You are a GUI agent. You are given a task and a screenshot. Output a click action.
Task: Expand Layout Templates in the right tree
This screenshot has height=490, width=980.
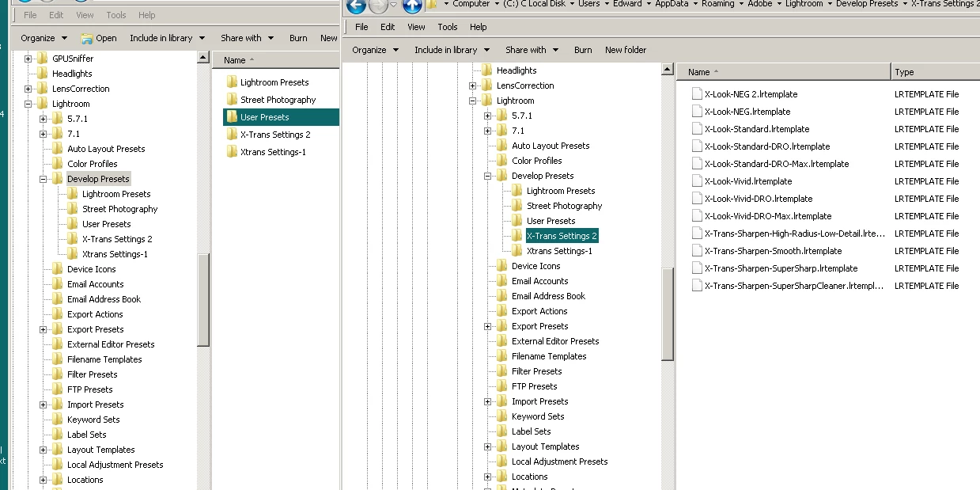(488, 446)
